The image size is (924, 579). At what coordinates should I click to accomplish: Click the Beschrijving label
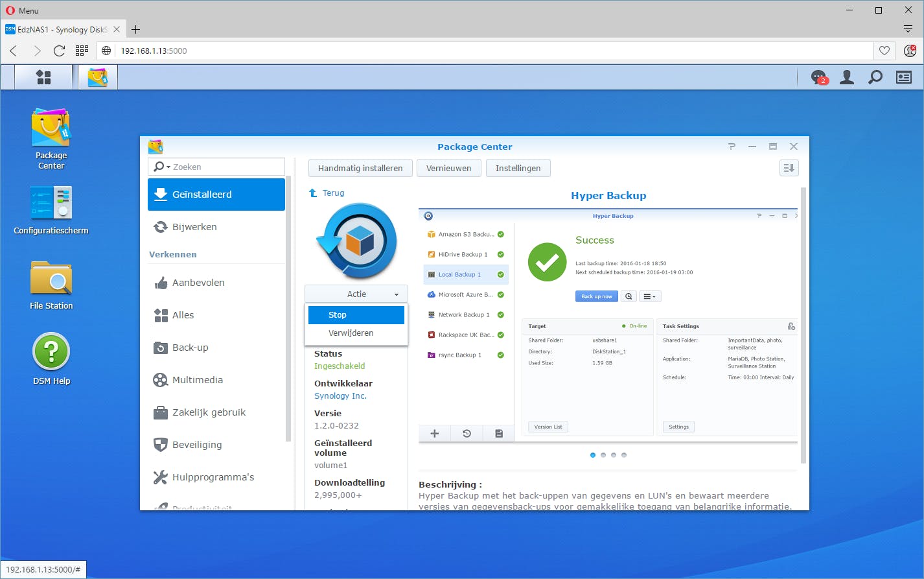click(x=450, y=484)
